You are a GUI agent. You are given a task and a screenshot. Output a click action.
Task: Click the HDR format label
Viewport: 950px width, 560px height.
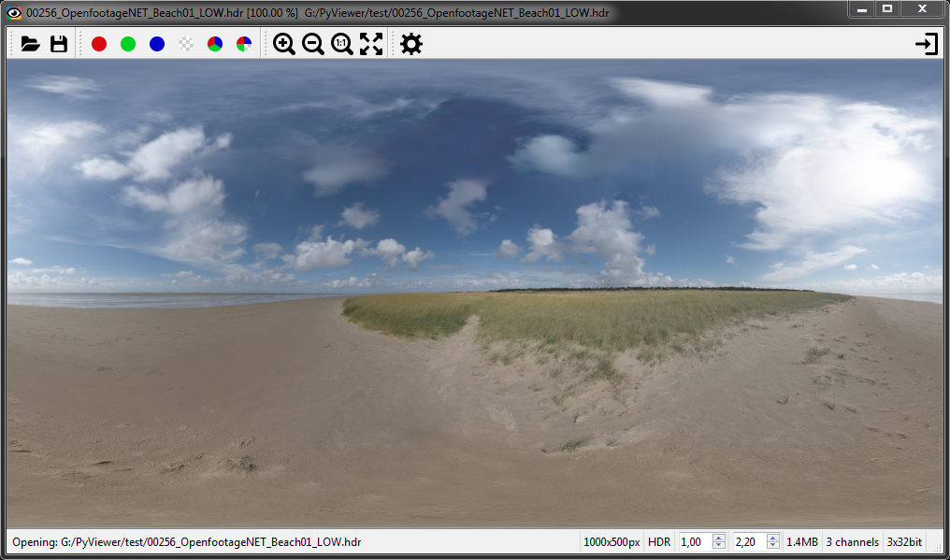point(659,542)
